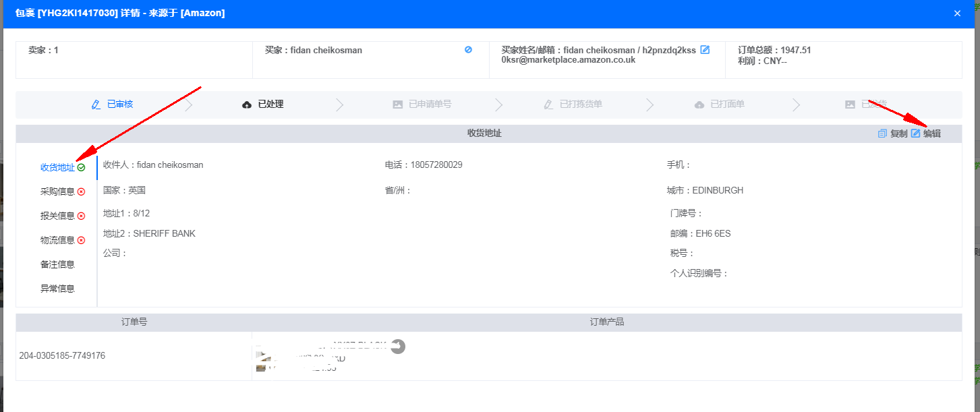The height and width of the screenshot is (412, 980).
Task: Click the 已申请单号 progress step
Action: tap(422, 105)
